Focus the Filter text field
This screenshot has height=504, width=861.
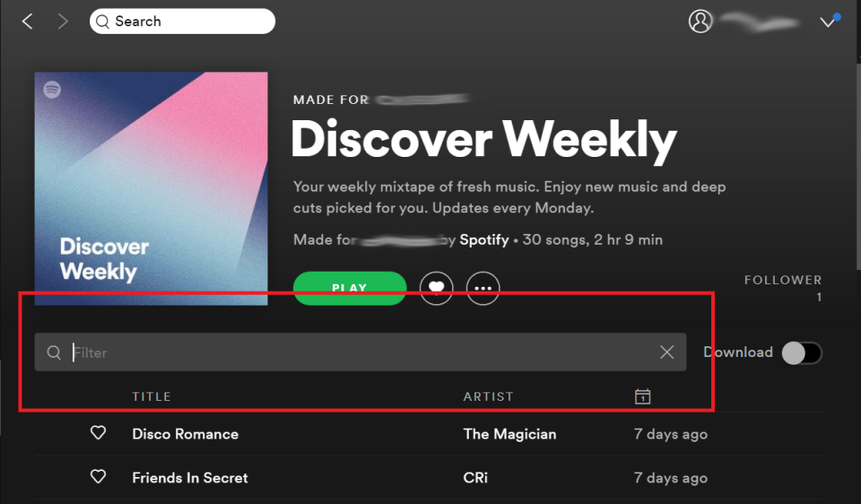coord(361,352)
